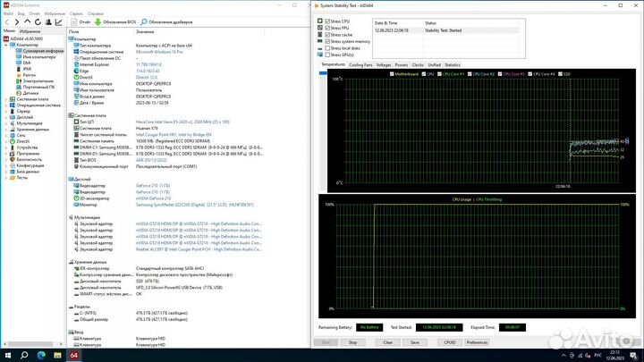This screenshot has width=644, height=362.
Task: Click the refresh icon in AIDA64 toolbar
Action: pos(38,22)
